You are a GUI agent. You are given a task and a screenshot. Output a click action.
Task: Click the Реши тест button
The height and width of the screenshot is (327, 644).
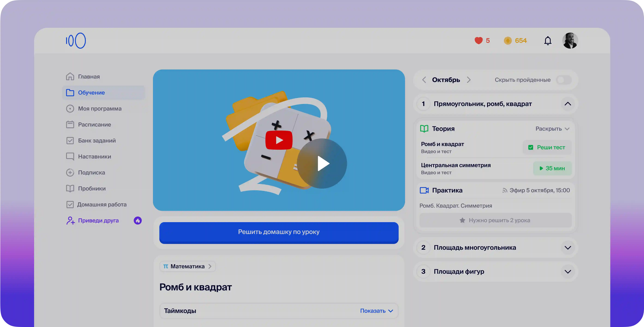pos(547,147)
